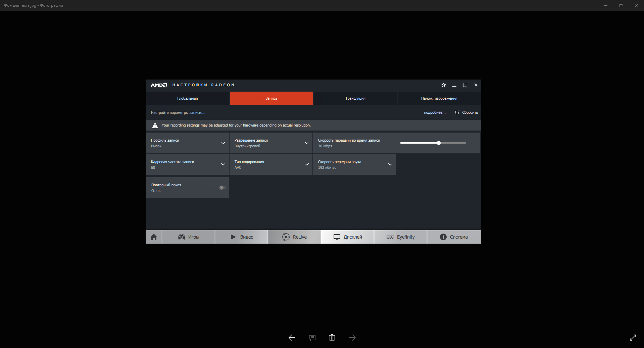The image size is (644, 348).
Task: Open the Налож. изображения tab
Action: 439,98
